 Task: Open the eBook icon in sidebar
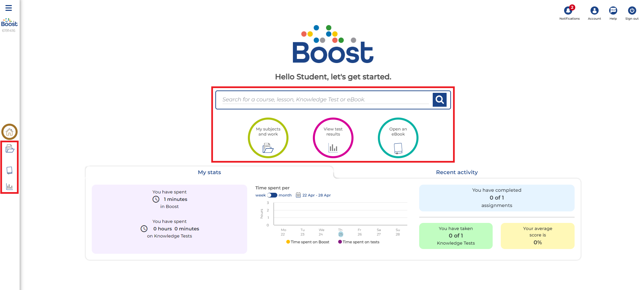coord(9,170)
